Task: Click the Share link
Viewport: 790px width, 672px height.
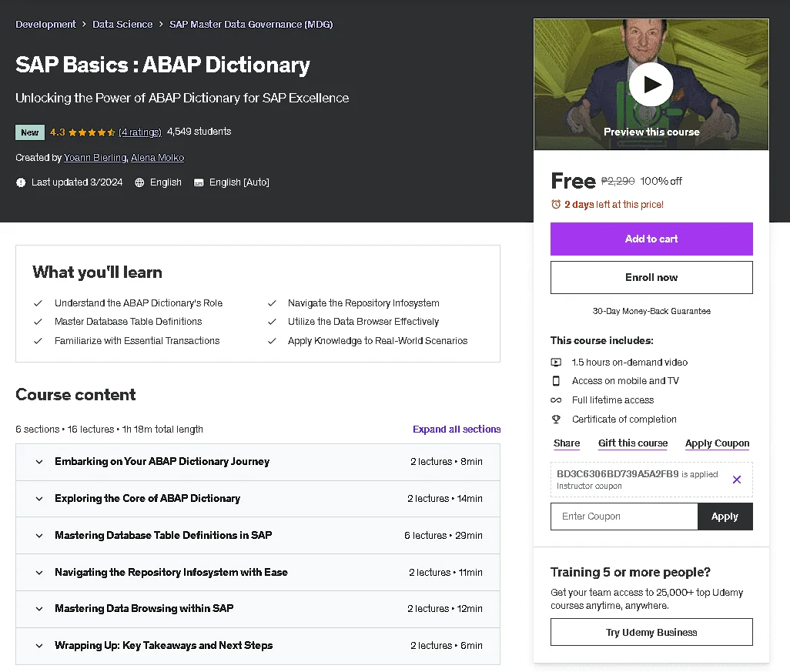Action: 567,443
